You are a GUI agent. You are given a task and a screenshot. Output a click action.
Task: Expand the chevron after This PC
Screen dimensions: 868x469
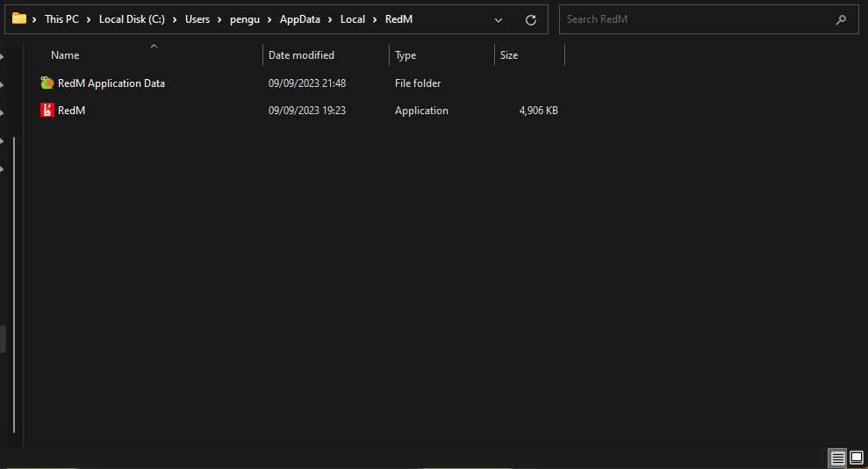tap(89, 20)
